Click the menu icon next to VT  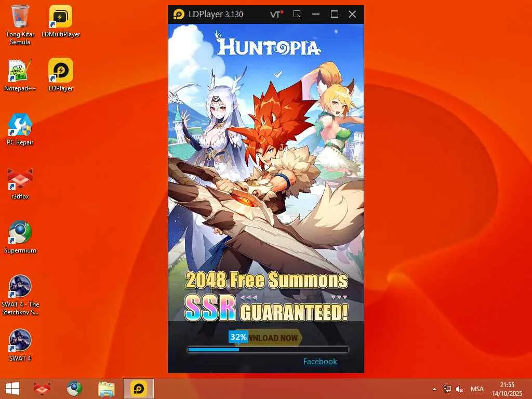click(x=297, y=14)
